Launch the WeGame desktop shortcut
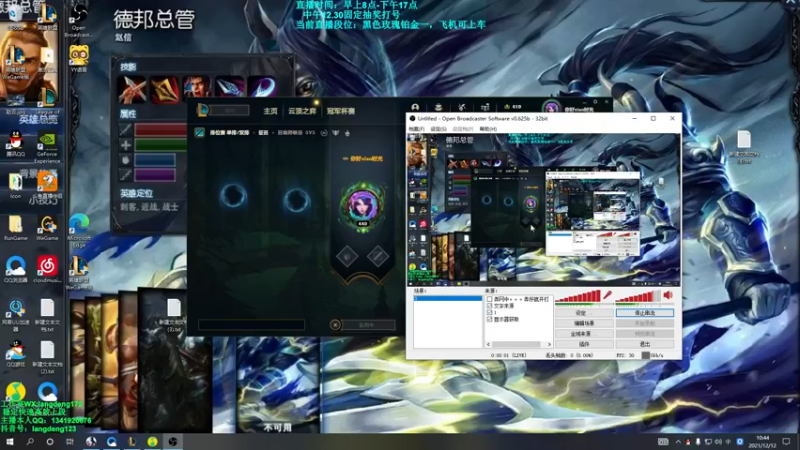Image resolution: width=800 pixels, height=450 pixels. (47, 228)
